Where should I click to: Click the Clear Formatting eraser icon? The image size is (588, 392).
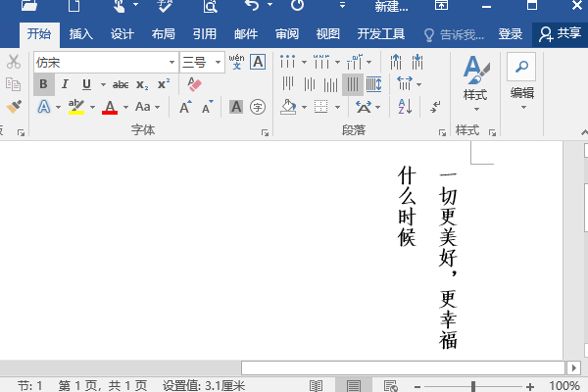point(193,84)
